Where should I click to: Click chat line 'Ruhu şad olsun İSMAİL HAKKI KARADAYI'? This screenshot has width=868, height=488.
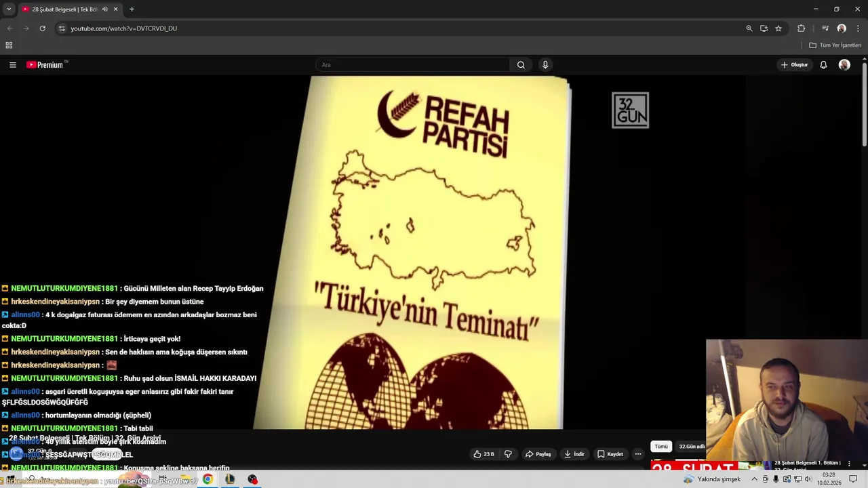pyautogui.click(x=190, y=378)
